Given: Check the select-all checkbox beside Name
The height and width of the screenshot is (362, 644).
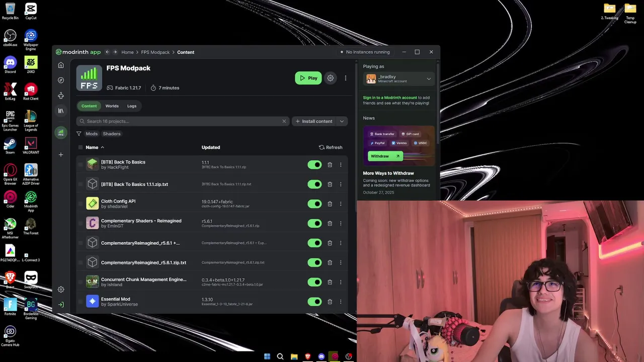Looking at the screenshot, I should click(x=80, y=147).
